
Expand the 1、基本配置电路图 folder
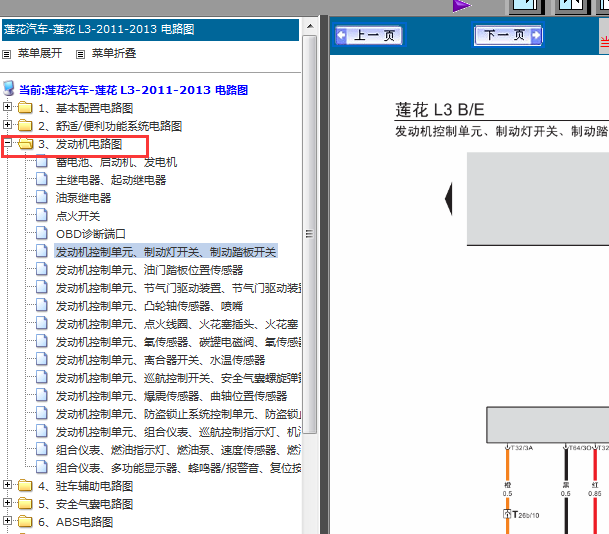tap(7, 106)
